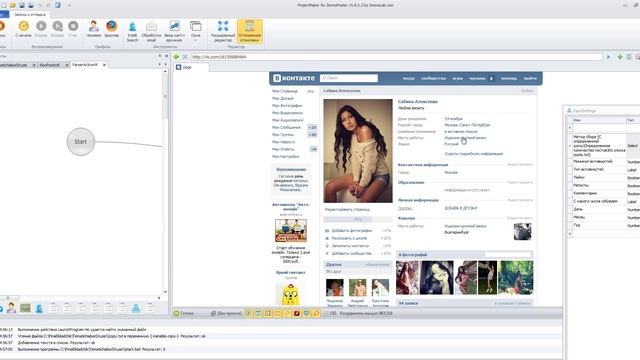Click the first photo thumbnail in photos strip
The image size is (640, 360).
(407, 278)
